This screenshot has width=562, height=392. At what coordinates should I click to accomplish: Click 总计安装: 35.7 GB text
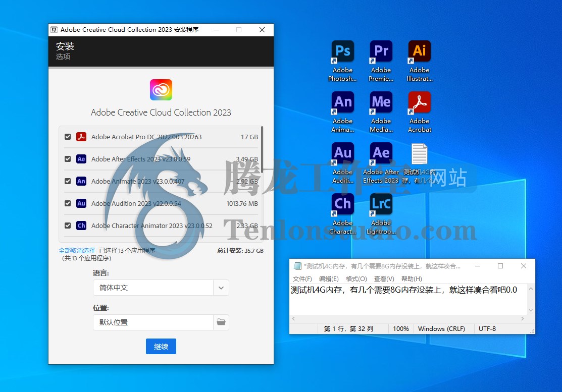(240, 251)
